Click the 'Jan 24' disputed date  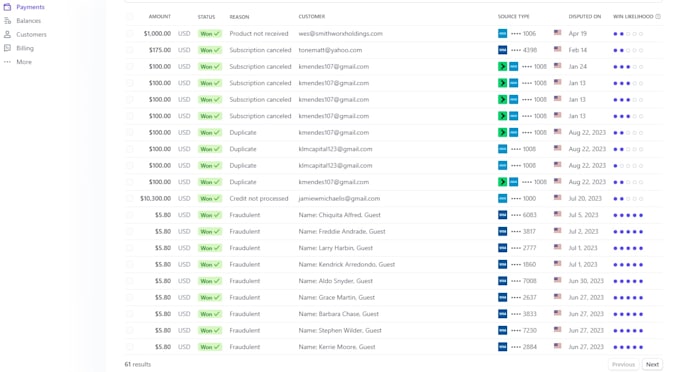[578, 66]
